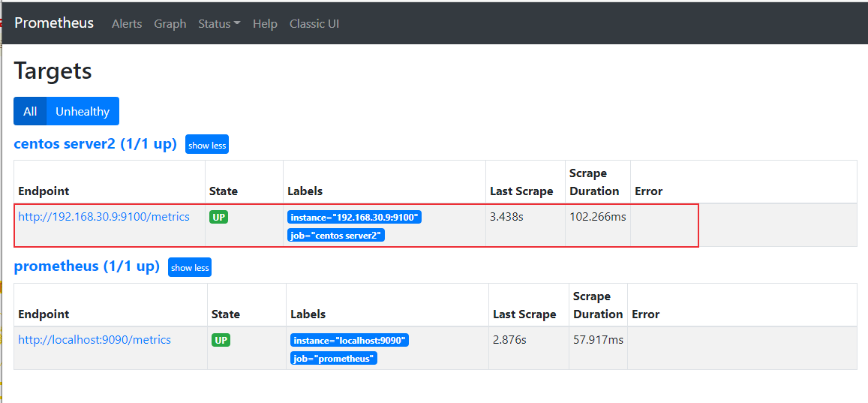
Task: Select the 57.917ms scrape duration value
Action: click(x=599, y=339)
